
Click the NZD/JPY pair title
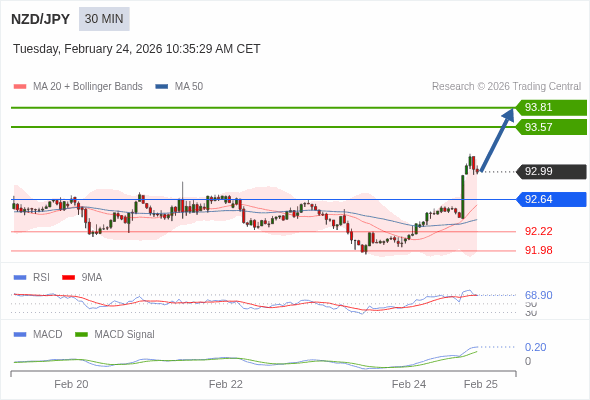click(40, 19)
